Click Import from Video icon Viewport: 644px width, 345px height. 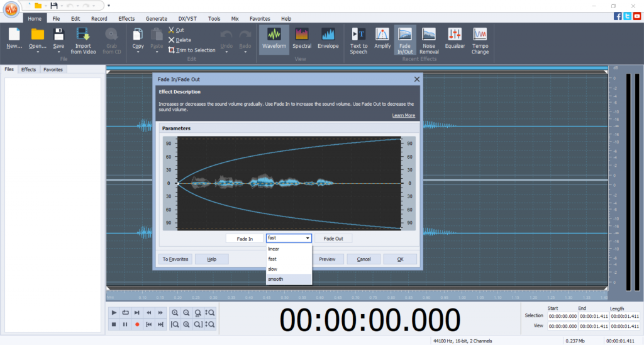point(83,40)
